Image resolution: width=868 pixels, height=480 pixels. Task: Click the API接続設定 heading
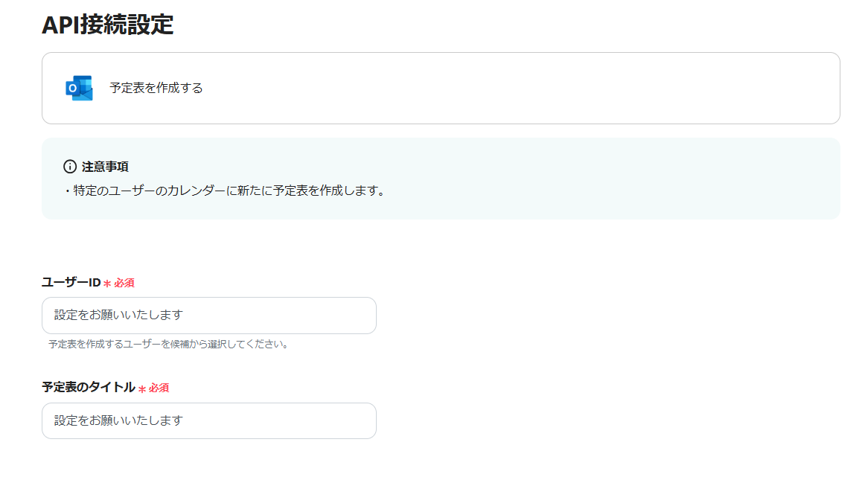point(108,25)
